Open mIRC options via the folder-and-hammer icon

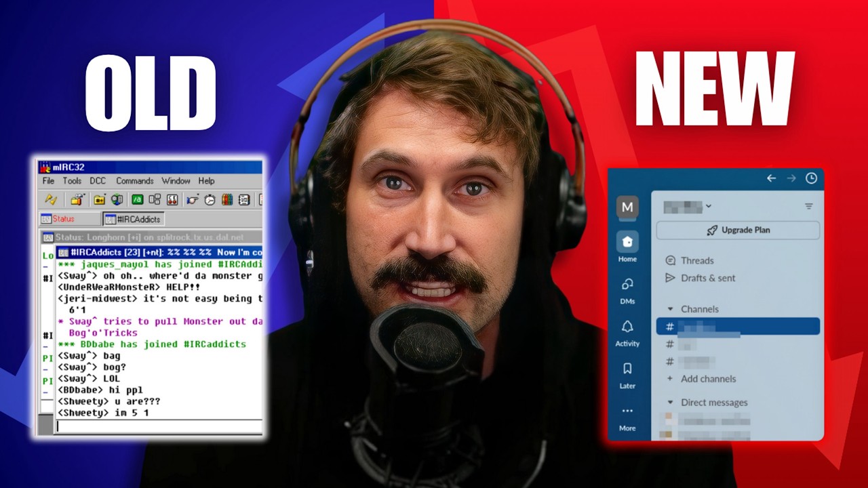[x=77, y=200]
